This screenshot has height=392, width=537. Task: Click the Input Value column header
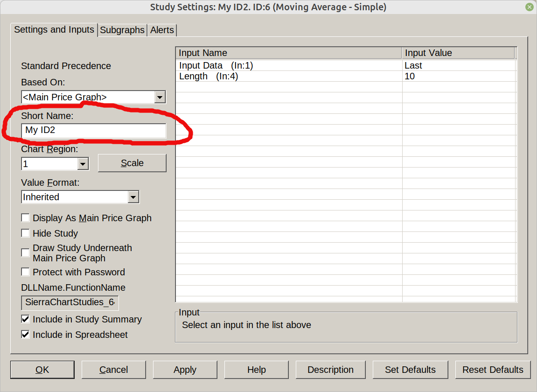pyautogui.click(x=458, y=53)
